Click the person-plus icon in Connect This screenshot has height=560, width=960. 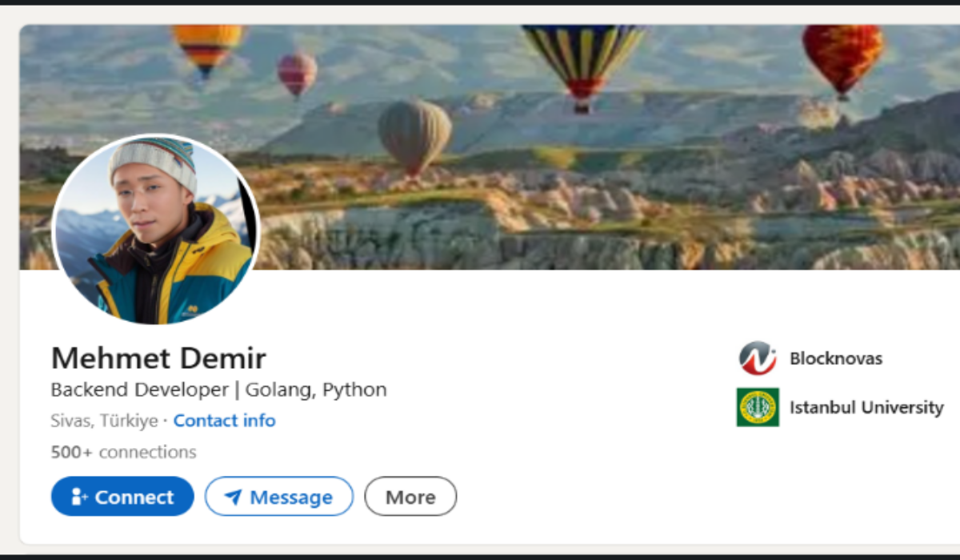pos(79,497)
